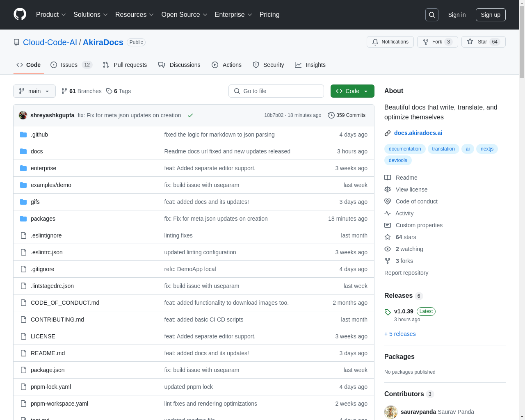This screenshot has width=525, height=420.
Task: View 61 Branches link
Action: (81, 91)
